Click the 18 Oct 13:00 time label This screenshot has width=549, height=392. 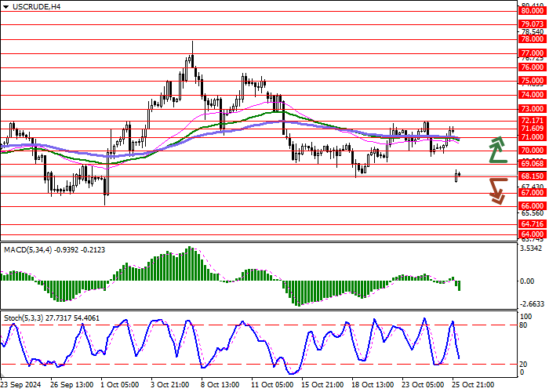pos(373,385)
